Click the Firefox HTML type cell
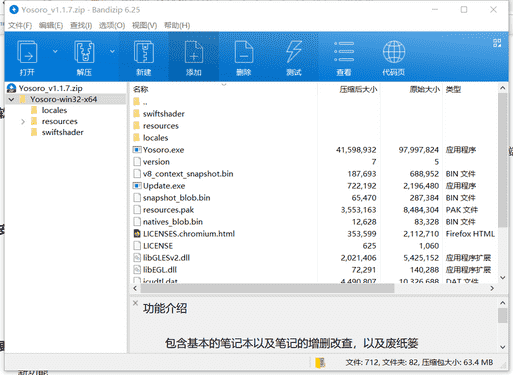This screenshot has height=375, width=513. [470, 234]
